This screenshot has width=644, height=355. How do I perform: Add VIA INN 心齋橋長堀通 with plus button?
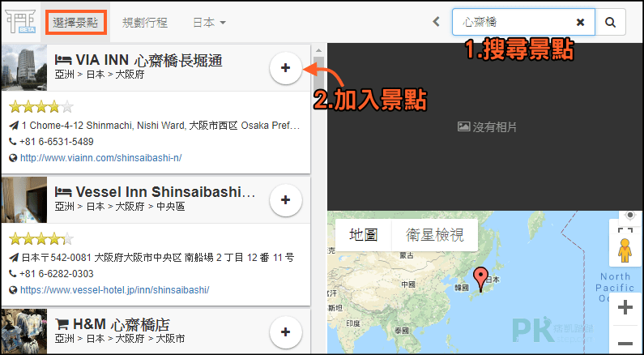click(x=285, y=68)
